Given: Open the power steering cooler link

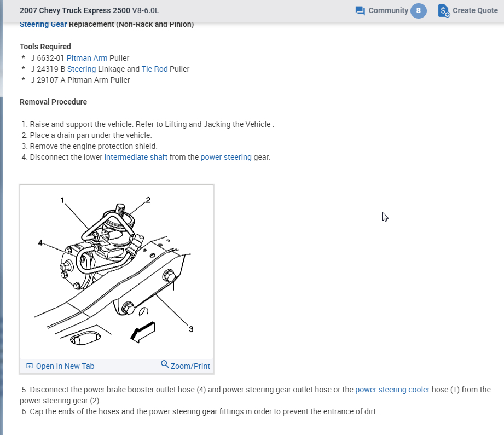Looking at the screenshot, I should point(392,390).
